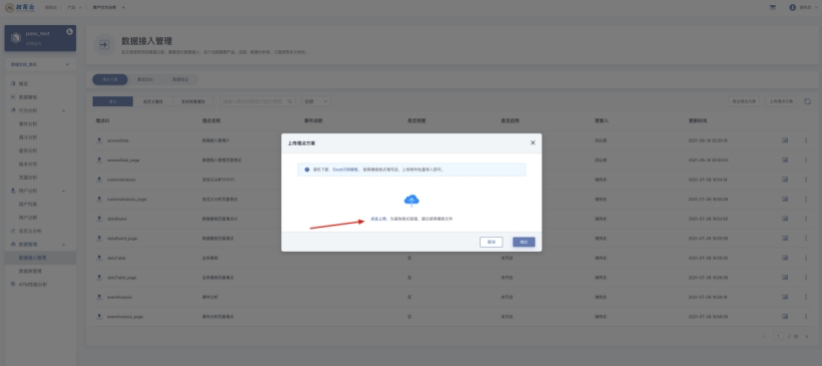Collapse the 用户分析 sidebar group
Screen dimensions: 822x366
click(64, 191)
